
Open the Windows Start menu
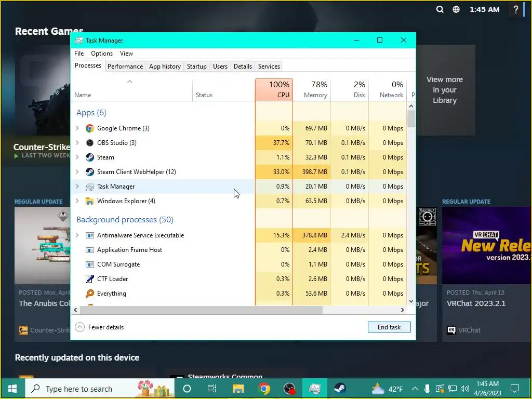[12, 389]
